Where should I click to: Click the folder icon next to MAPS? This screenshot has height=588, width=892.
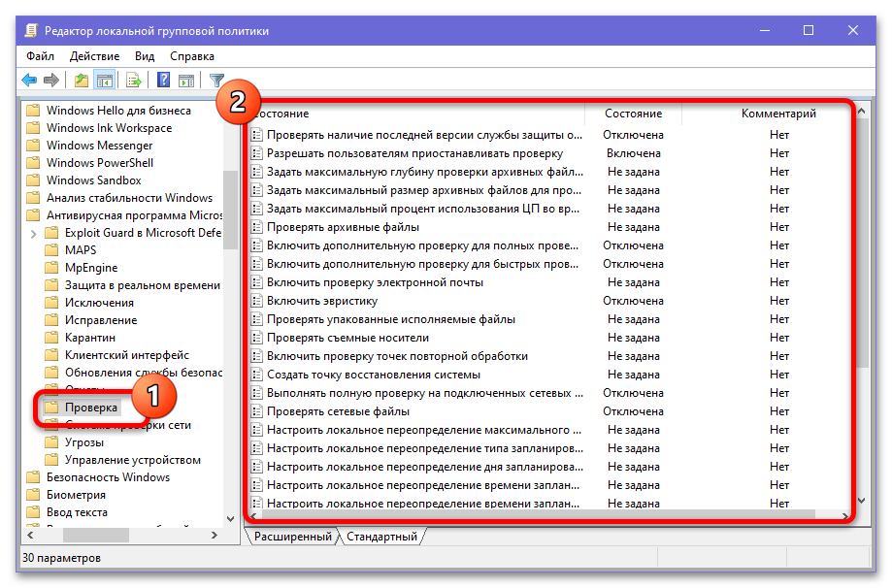pyautogui.click(x=51, y=250)
